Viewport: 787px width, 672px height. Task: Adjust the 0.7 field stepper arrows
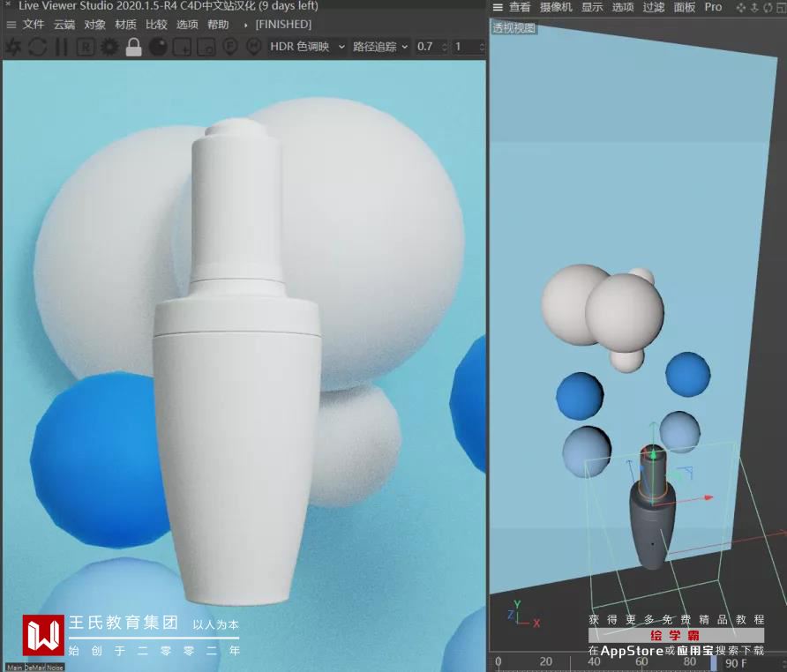pos(444,47)
